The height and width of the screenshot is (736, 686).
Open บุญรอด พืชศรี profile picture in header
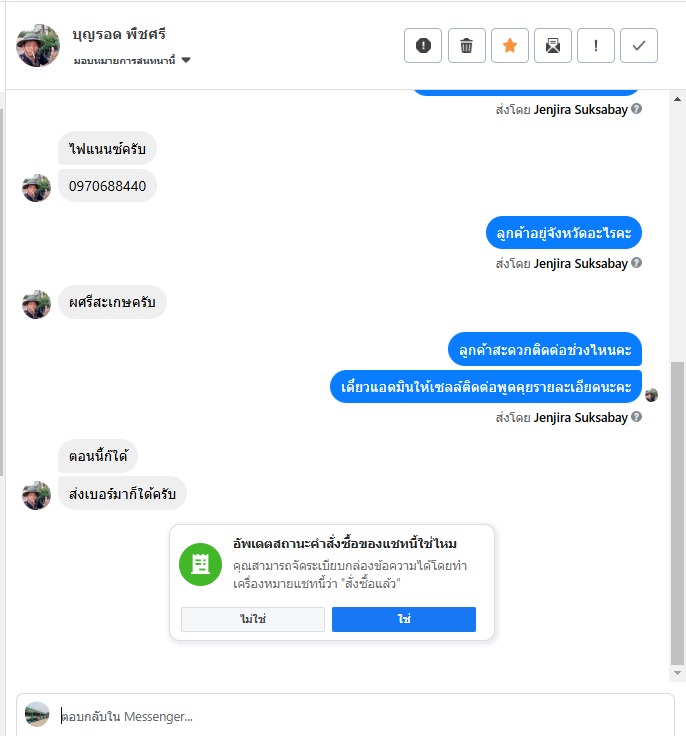point(38,46)
